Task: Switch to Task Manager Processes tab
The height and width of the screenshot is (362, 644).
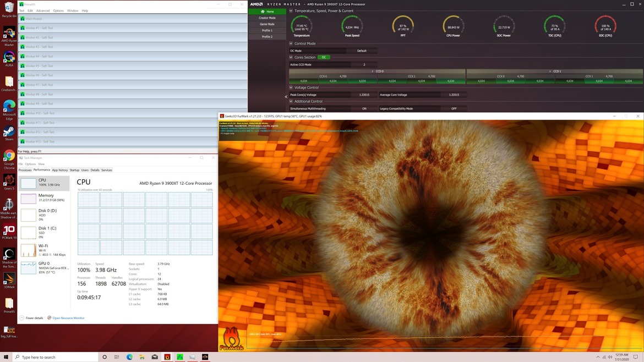Action: [x=25, y=170]
